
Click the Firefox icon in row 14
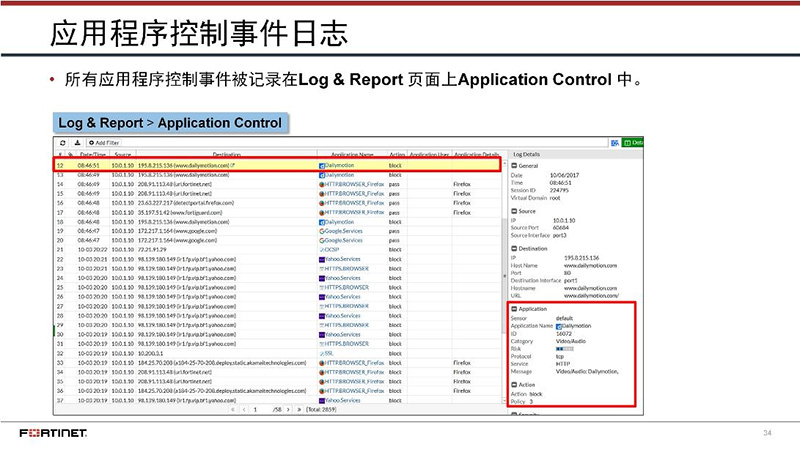click(x=322, y=184)
